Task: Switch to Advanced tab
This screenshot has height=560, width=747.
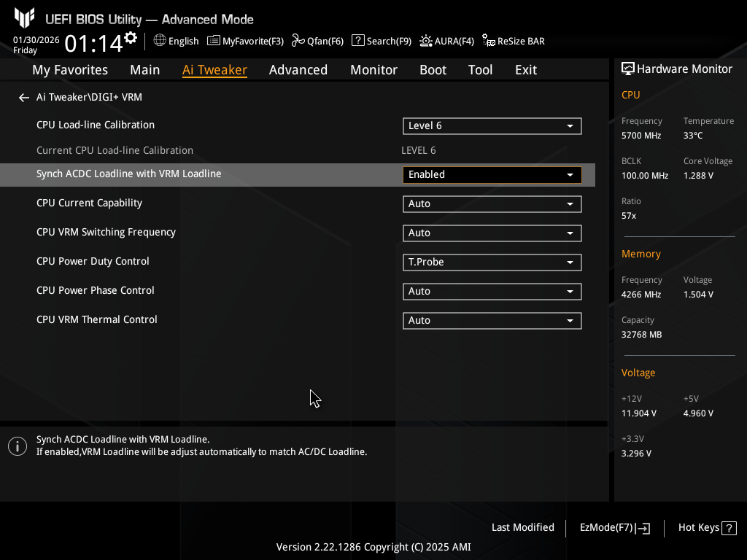Action: [x=298, y=70]
